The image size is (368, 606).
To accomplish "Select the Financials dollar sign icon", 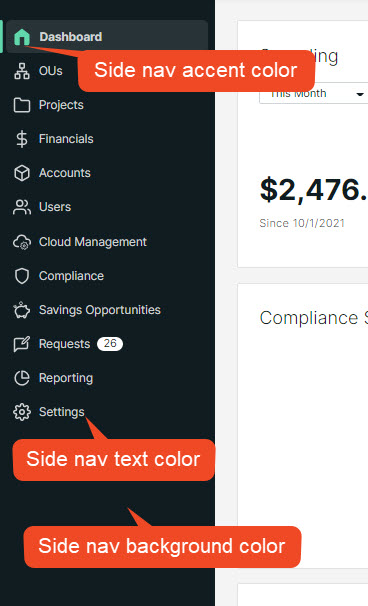I will click(22, 139).
